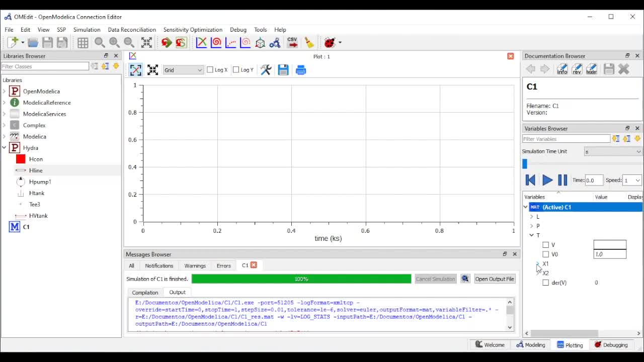This screenshot has height=362, width=644.
Task: Open the Data Reconciliation menu
Action: [132, 30]
